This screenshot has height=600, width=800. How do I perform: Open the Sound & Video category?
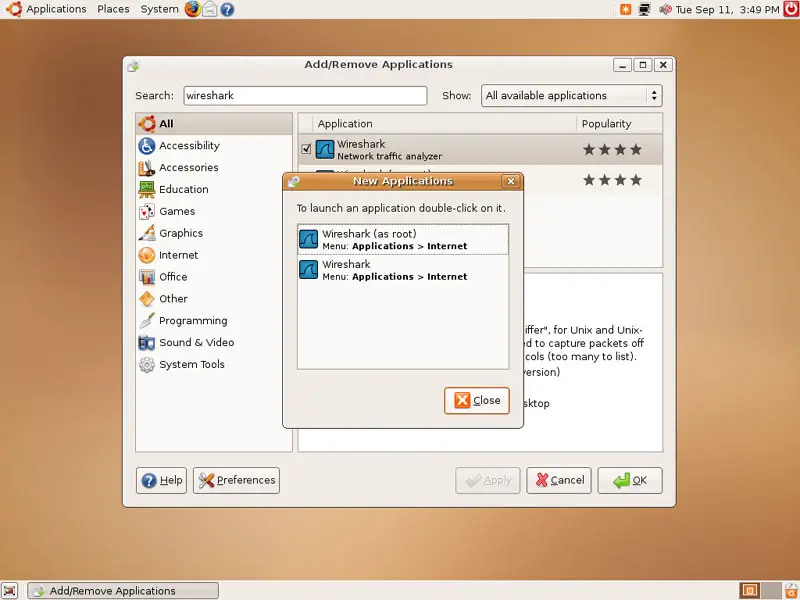(x=196, y=343)
